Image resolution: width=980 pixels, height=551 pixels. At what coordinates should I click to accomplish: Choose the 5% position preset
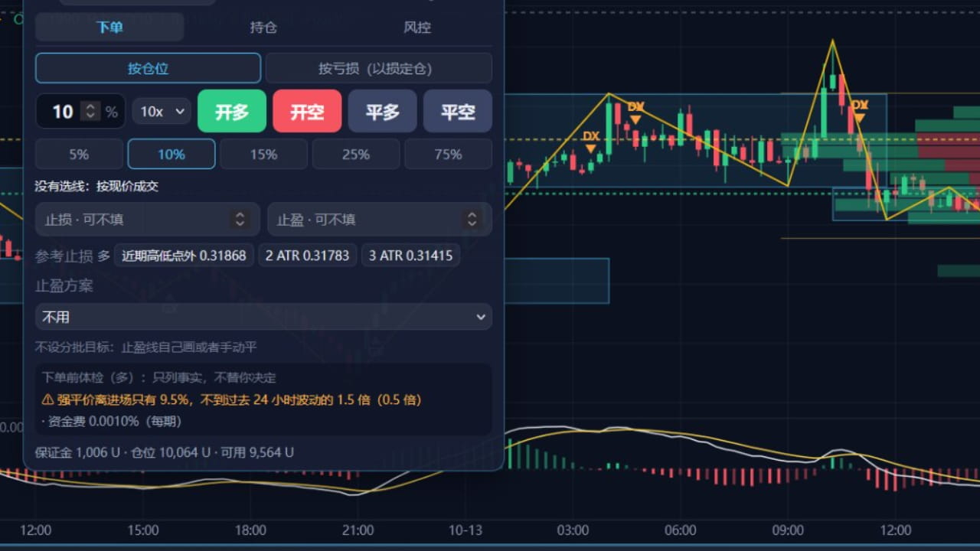[x=79, y=154]
